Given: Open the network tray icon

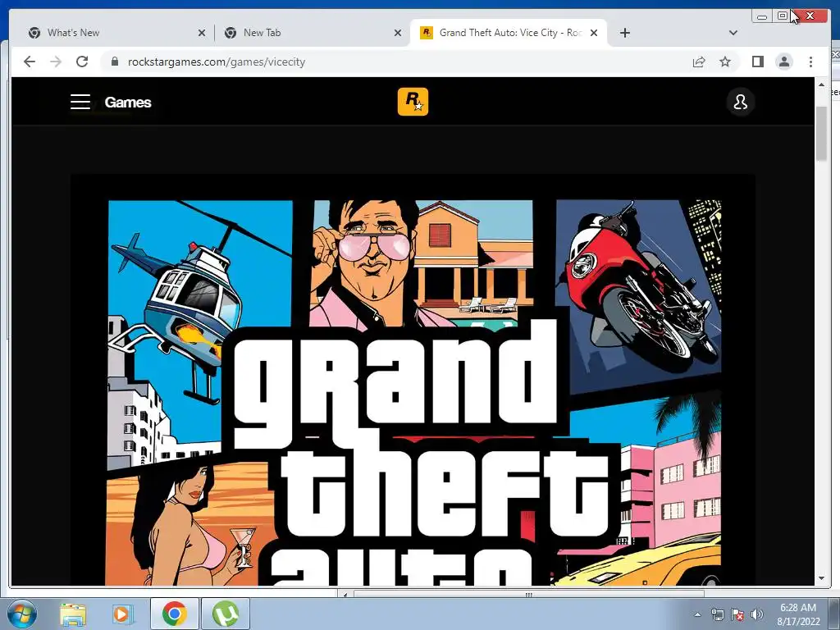Looking at the screenshot, I should tap(717, 614).
